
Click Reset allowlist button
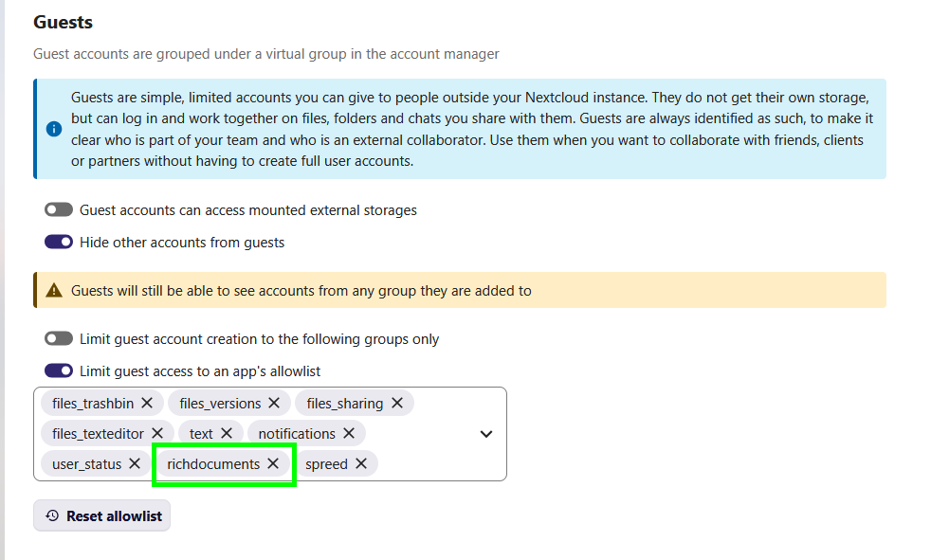point(102,515)
